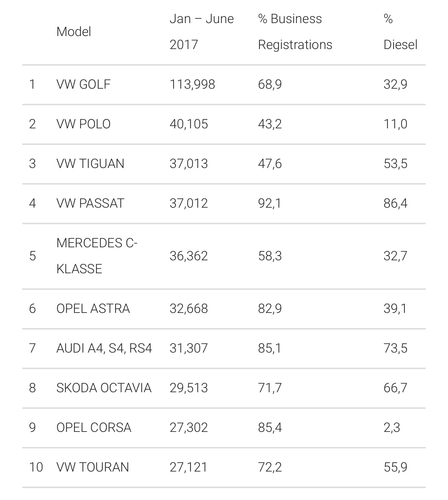Click the 27,121 value for VW Touran

[189, 467]
